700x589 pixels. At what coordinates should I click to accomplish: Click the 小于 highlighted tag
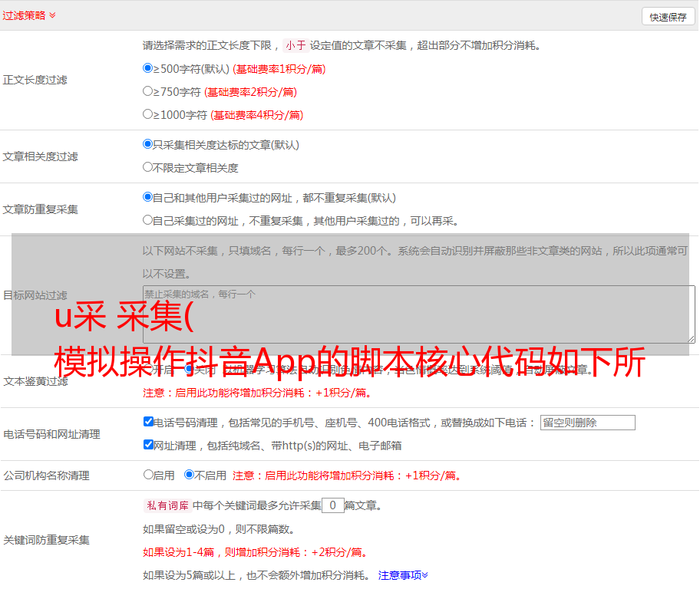pos(296,45)
